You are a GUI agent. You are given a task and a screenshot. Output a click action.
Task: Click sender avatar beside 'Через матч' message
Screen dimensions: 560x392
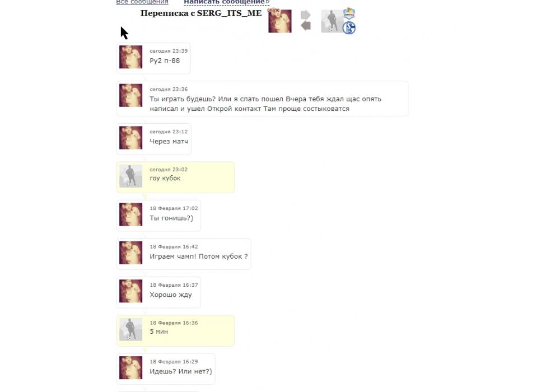pyautogui.click(x=130, y=137)
